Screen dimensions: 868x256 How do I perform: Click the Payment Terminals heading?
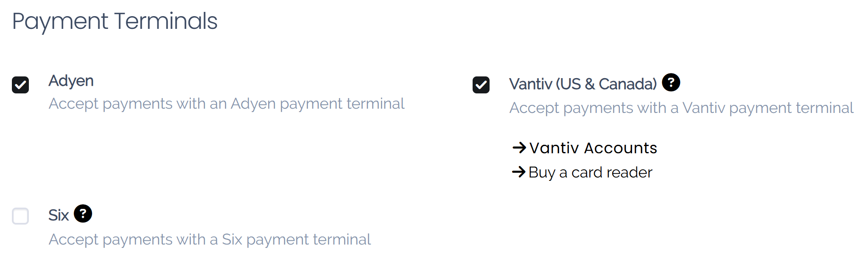click(115, 20)
